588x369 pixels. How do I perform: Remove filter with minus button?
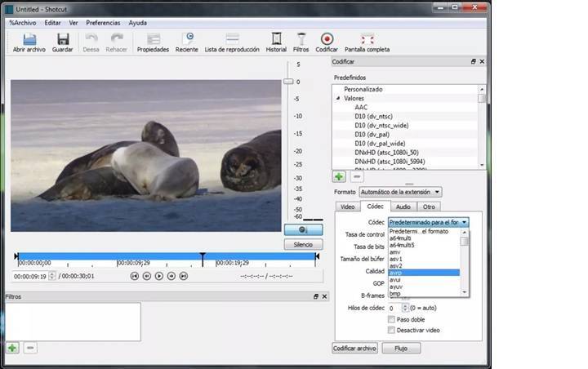(30, 348)
